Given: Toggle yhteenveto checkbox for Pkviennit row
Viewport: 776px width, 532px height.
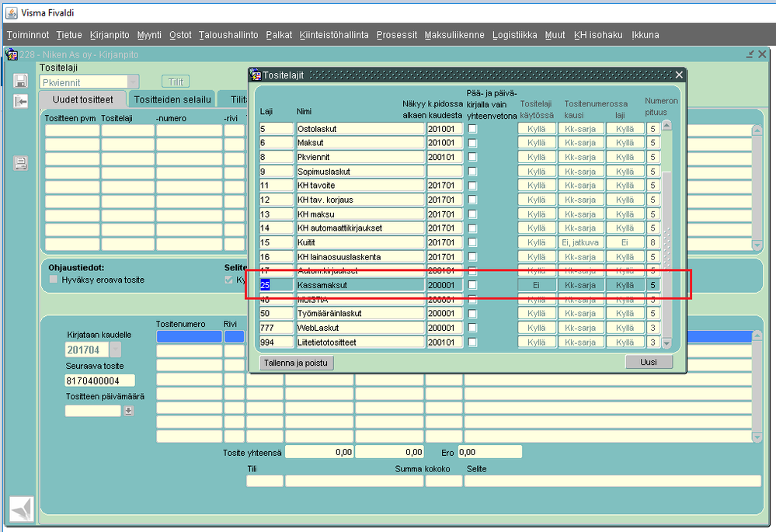Looking at the screenshot, I should 472,157.
